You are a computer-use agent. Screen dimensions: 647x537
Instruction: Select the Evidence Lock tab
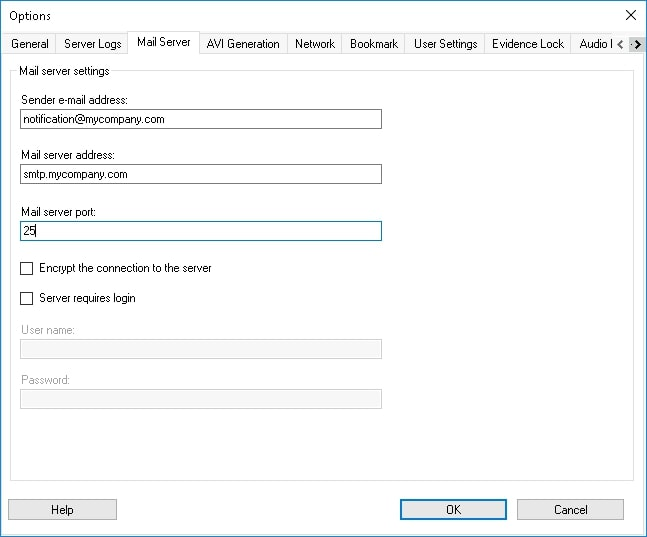pos(528,44)
